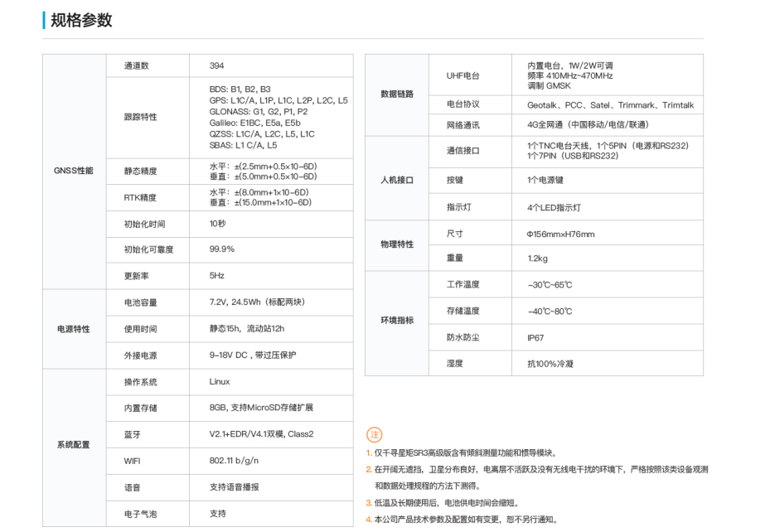Select the 99.9% initialization reliability value
The image size is (770, 532).
(222, 249)
